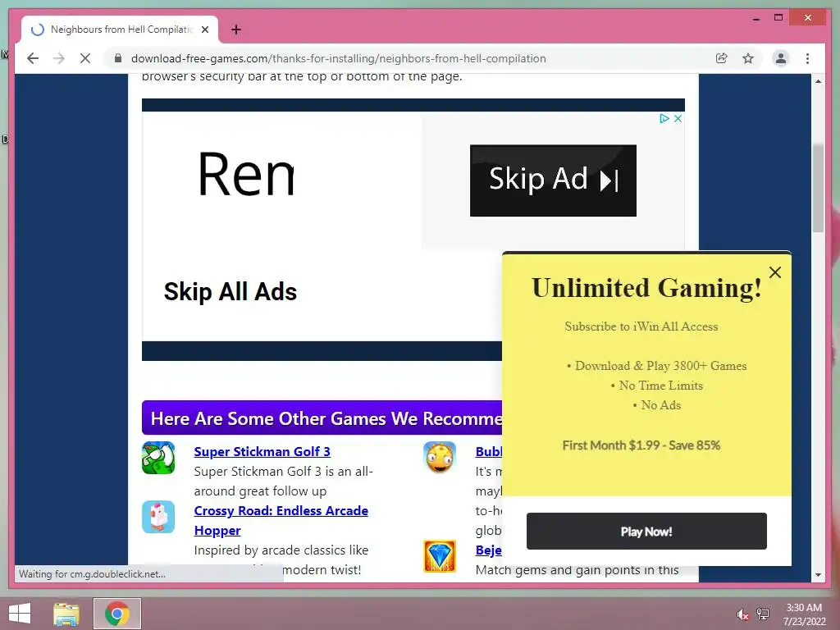Open the Super Stickman Golf 3 link
The image size is (840, 630).
(x=262, y=452)
